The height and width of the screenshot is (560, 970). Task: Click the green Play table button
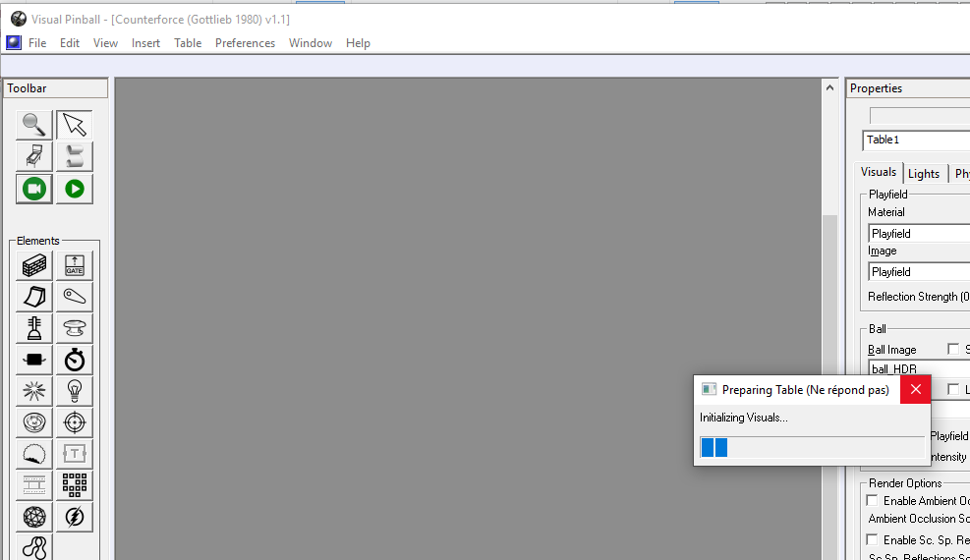tap(75, 189)
